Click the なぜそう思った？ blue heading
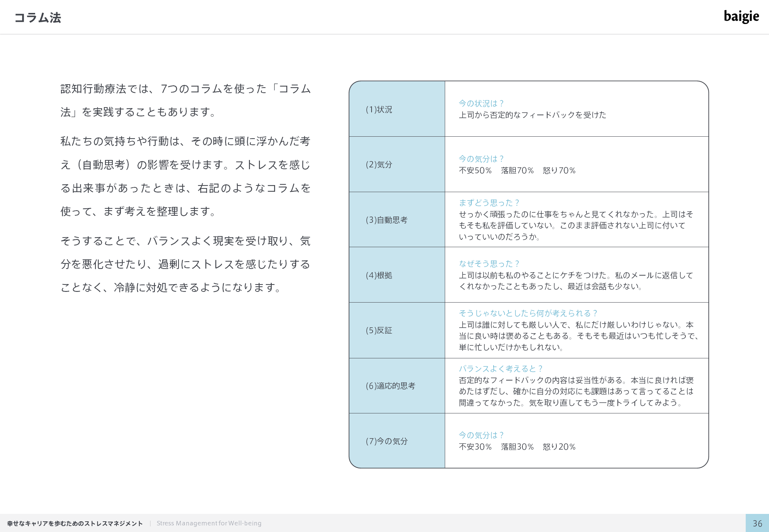Image resolution: width=769 pixels, height=532 pixels. click(489, 264)
